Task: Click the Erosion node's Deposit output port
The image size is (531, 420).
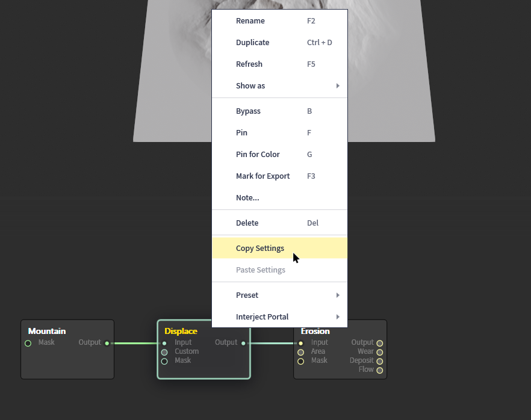Action: point(380,361)
